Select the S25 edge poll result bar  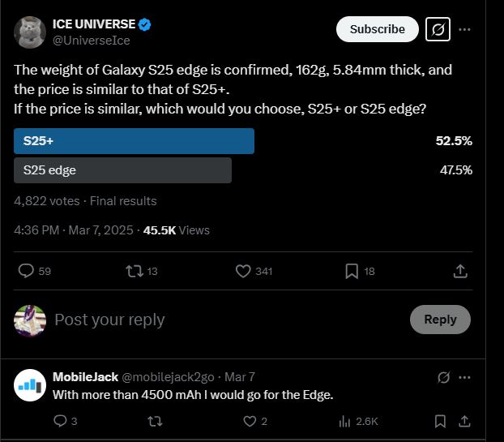tap(123, 170)
